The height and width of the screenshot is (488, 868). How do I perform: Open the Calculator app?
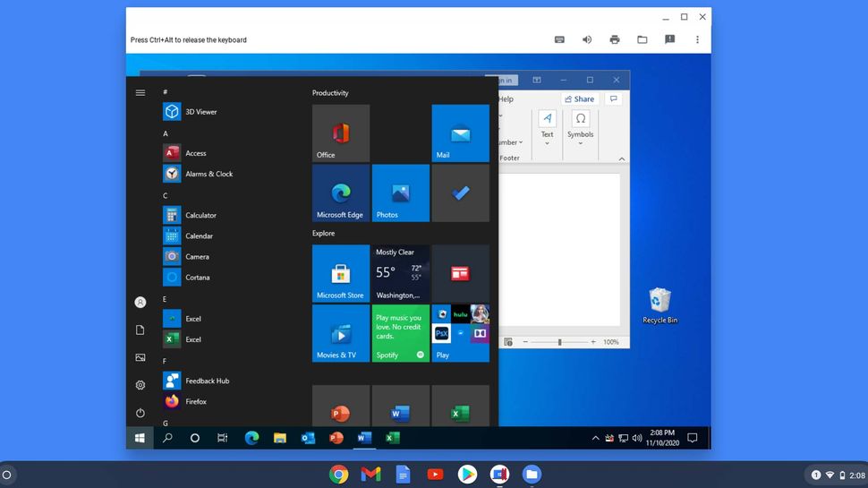click(x=190, y=215)
